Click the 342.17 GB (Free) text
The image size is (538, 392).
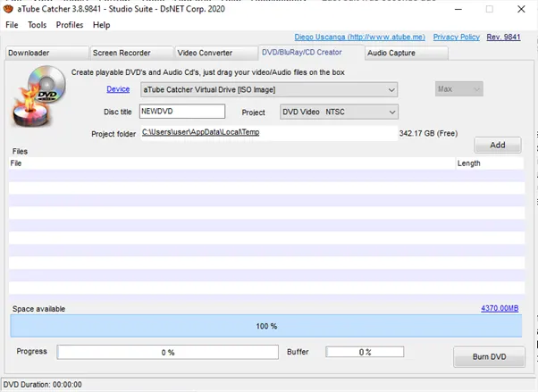coord(429,133)
